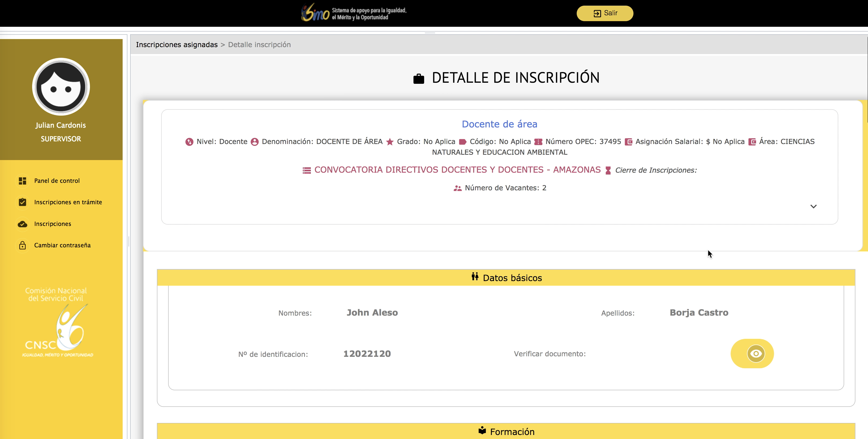The width and height of the screenshot is (868, 439).
Task: Click the Inscripciones cloud icon
Action: coord(22,224)
